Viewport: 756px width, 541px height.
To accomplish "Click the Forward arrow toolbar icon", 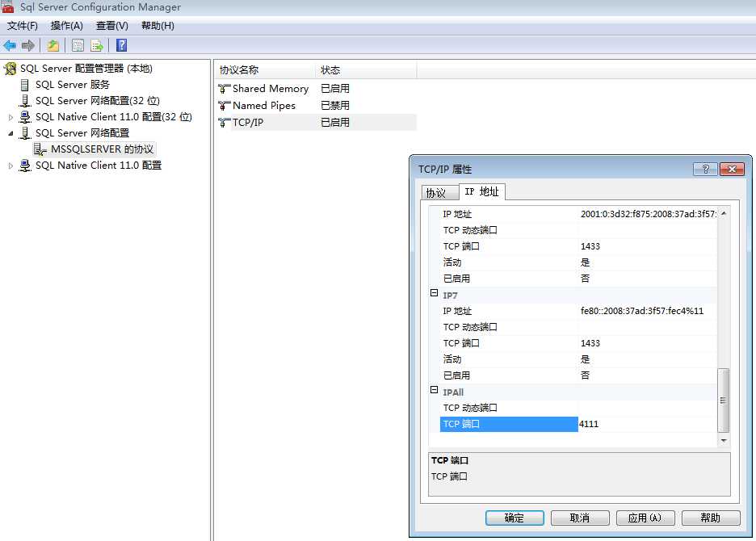I will point(28,46).
